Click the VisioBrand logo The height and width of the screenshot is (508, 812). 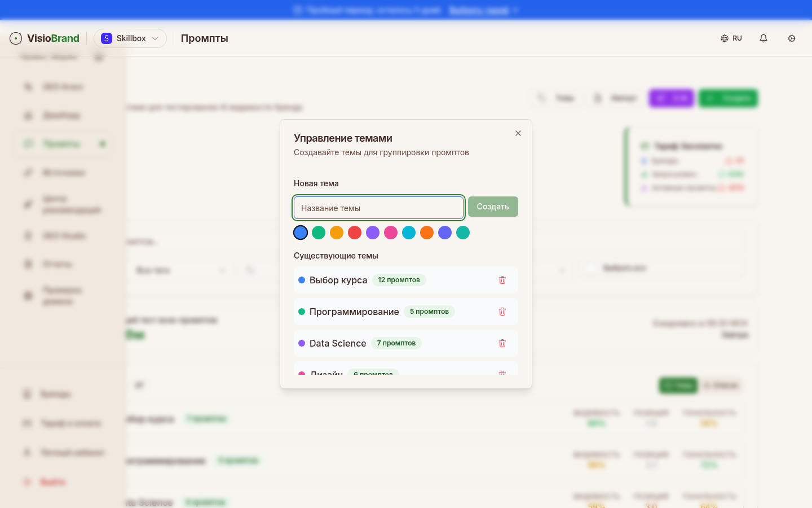pyautogui.click(x=45, y=38)
